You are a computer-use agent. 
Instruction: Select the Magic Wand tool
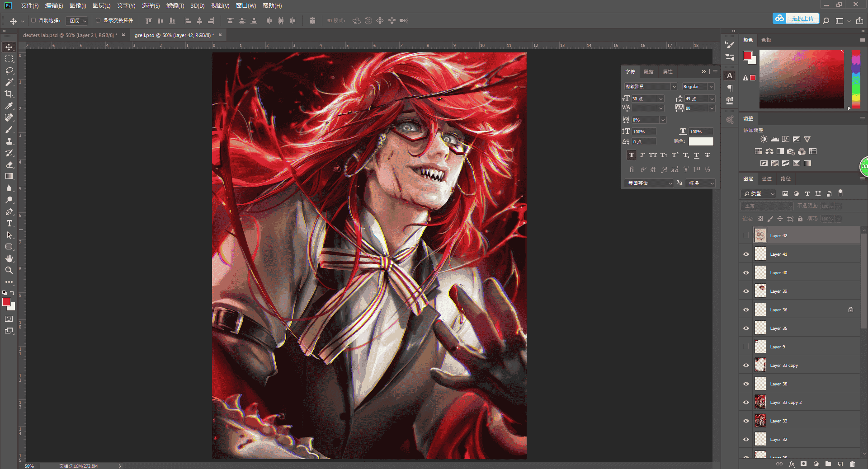(9, 82)
